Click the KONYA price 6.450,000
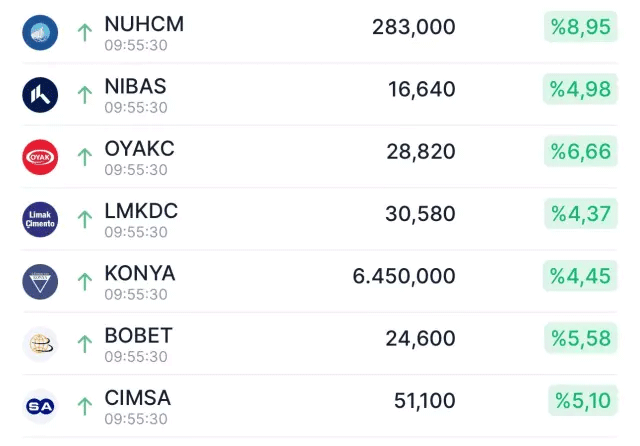The height and width of the screenshot is (446, 640). point(404,276)
